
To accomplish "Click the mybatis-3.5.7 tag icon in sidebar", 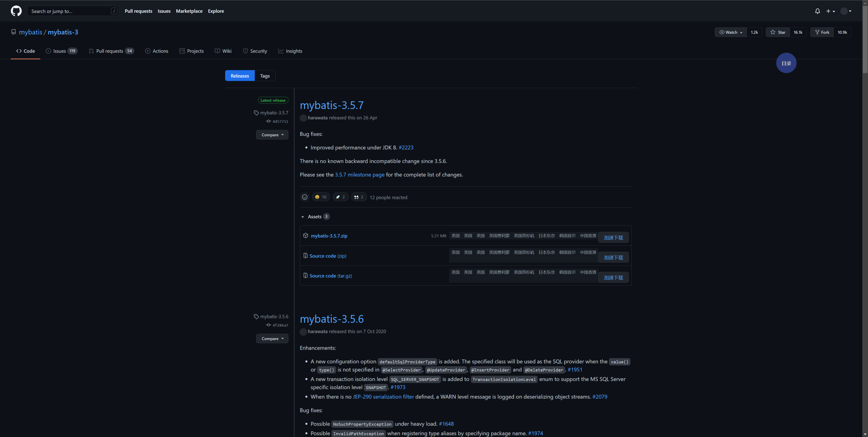I will click(256, 113).
